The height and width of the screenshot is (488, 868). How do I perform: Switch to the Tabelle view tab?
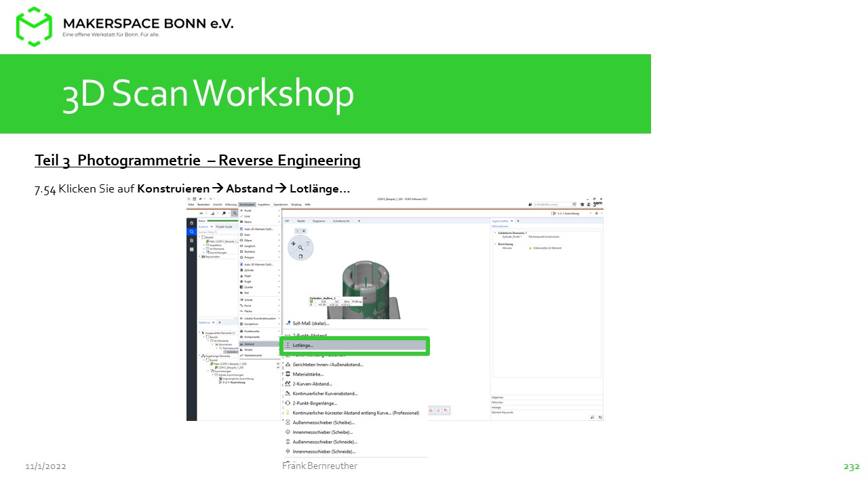point(301,221)
